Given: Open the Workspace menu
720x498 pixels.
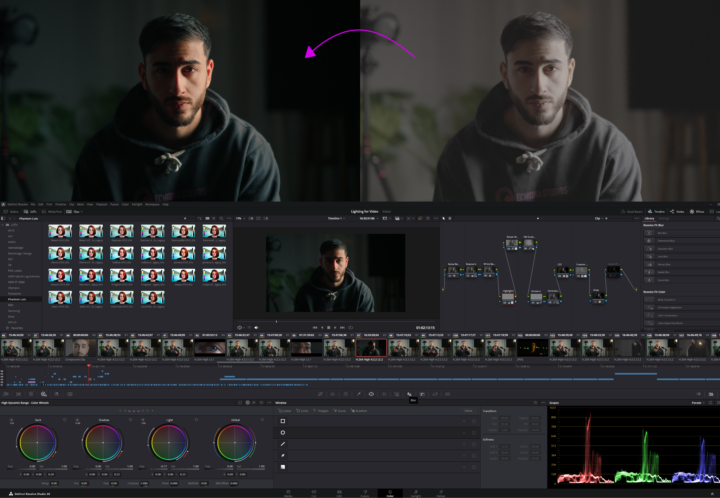Looking at the screenshot, I should pyautogui.click(x=151, y=204).
